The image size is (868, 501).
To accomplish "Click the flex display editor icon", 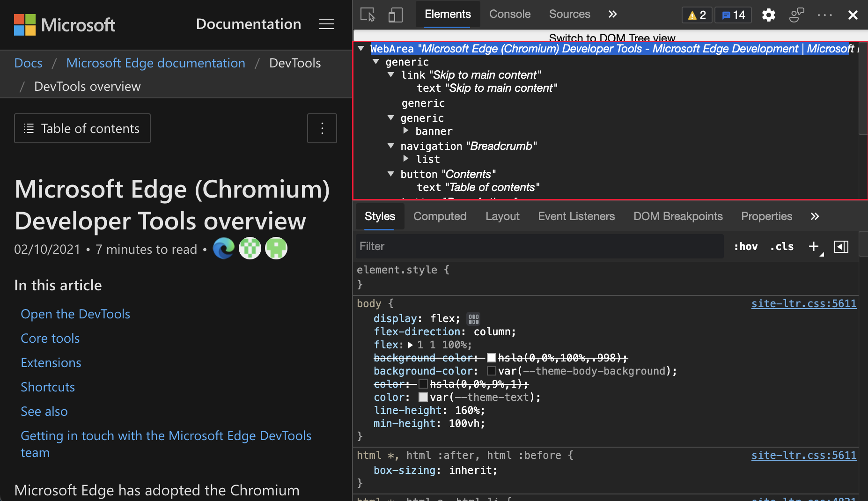I will 474,318.
